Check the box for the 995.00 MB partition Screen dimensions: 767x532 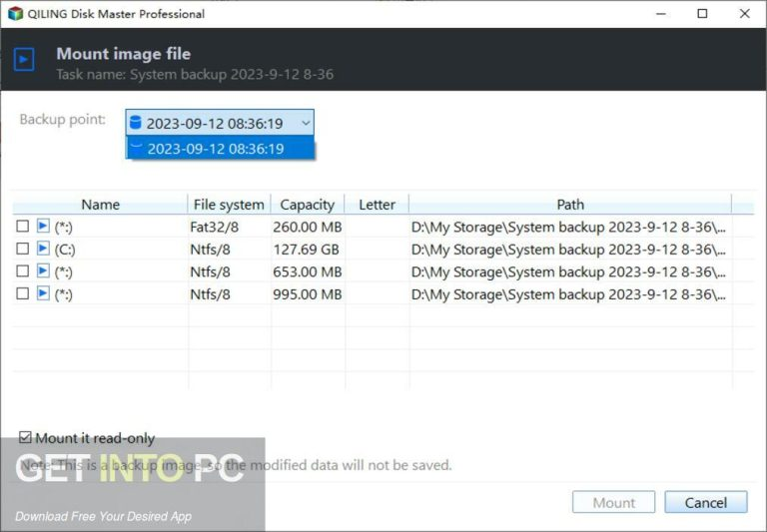coord(23,293)
